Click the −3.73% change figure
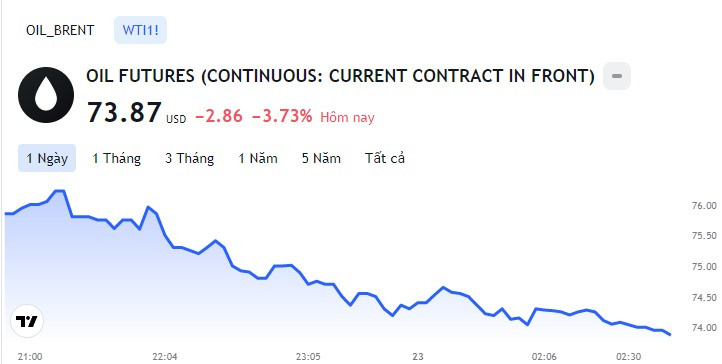Image resolution: width=722 pixels, height=364 pixels. 282,116
